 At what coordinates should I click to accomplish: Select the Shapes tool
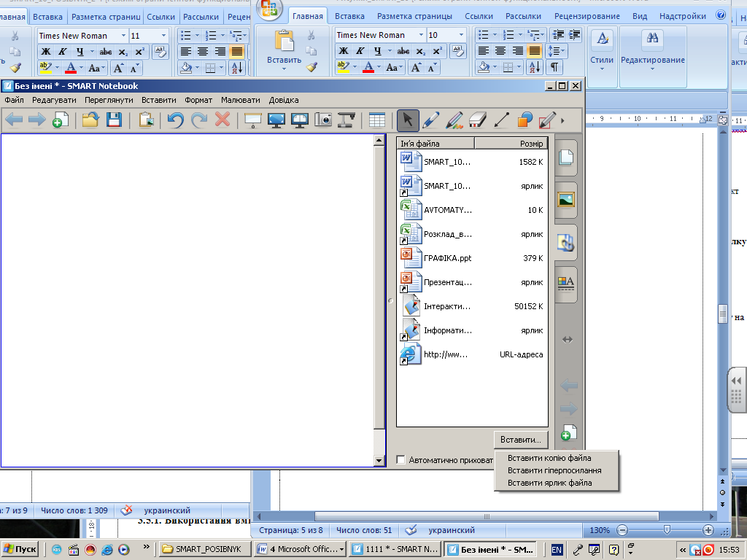(525, 120)
